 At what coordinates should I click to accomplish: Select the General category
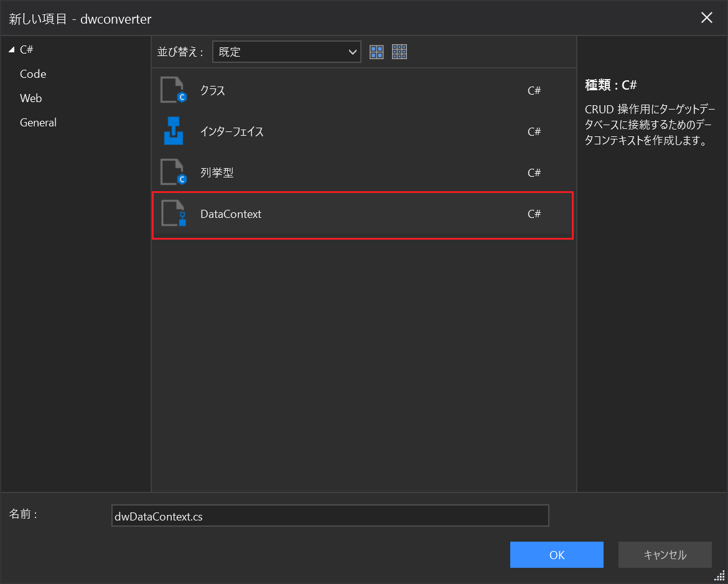point(38,122)
